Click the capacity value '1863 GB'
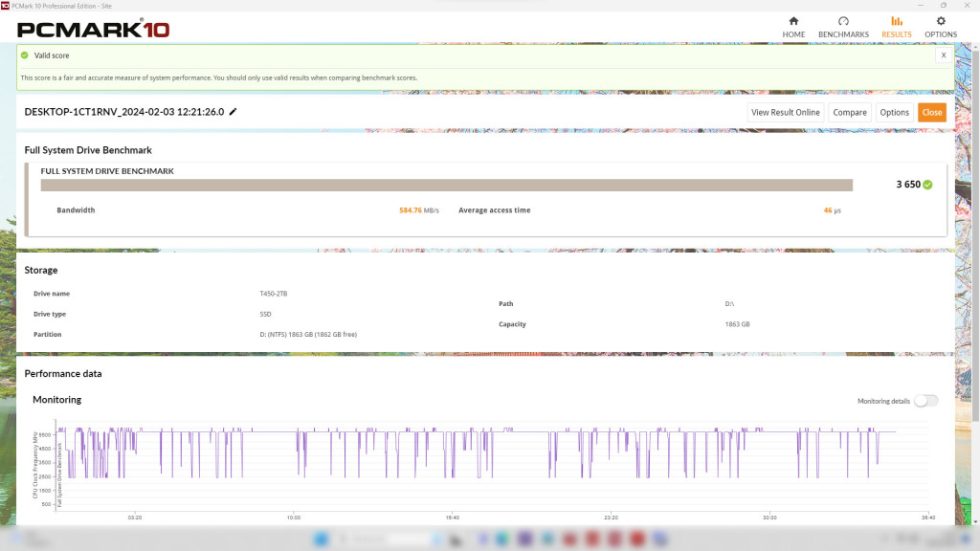 pyautogui.click(x=737, y=325)
